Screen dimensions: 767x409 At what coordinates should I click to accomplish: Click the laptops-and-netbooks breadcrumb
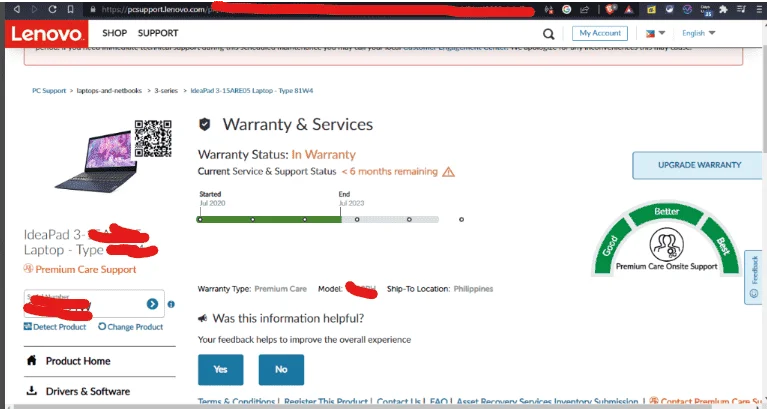109,91
